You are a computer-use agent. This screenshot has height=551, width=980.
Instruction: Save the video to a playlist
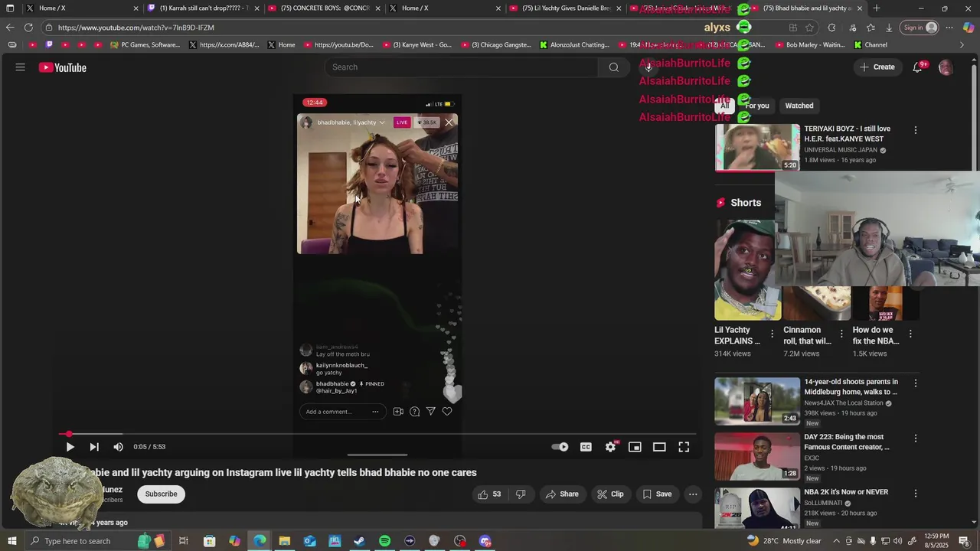click(x=657, y=494)
